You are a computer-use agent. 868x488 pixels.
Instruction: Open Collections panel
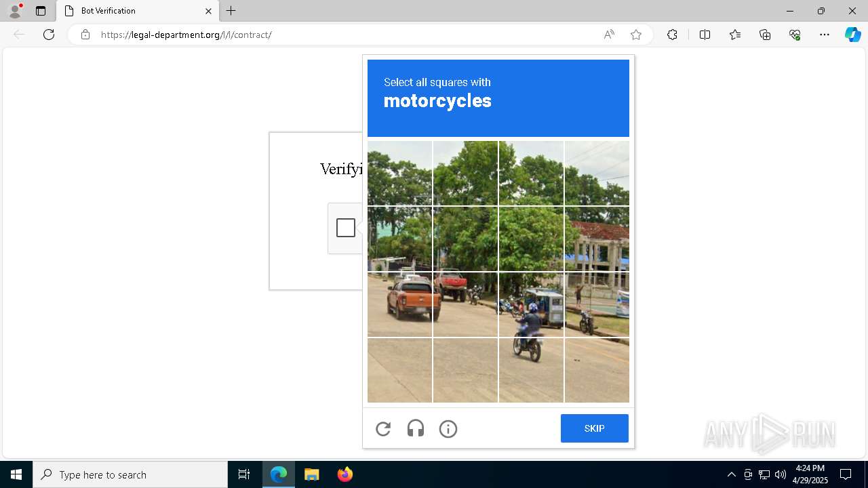tap(765, 35)
